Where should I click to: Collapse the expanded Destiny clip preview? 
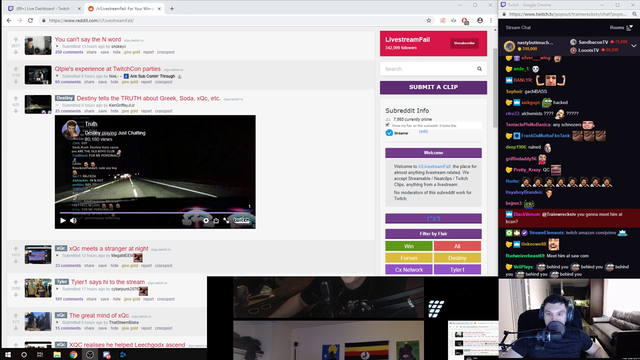(57, 105)
